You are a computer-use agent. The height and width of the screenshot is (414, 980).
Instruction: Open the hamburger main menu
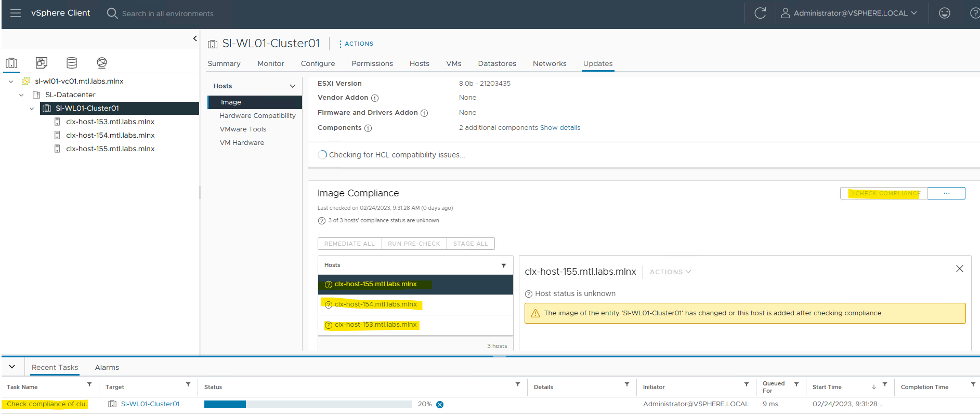(x=16, y=13)
